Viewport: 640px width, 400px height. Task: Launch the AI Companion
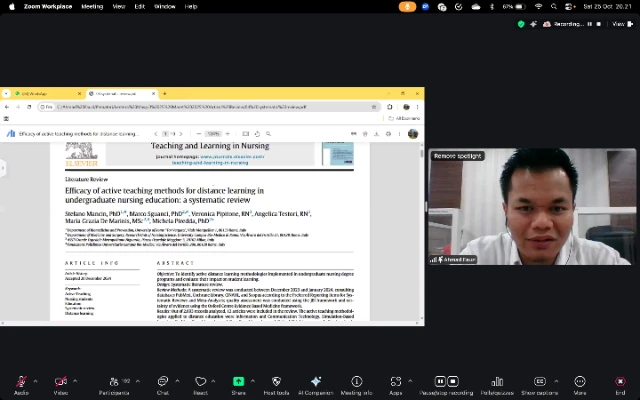315,382
